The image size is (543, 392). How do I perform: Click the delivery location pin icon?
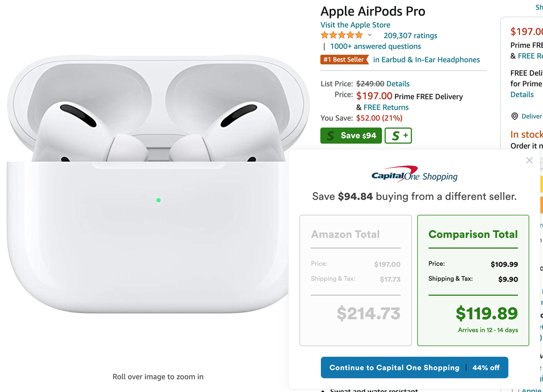pyautogui.click(x=514, y=117)
